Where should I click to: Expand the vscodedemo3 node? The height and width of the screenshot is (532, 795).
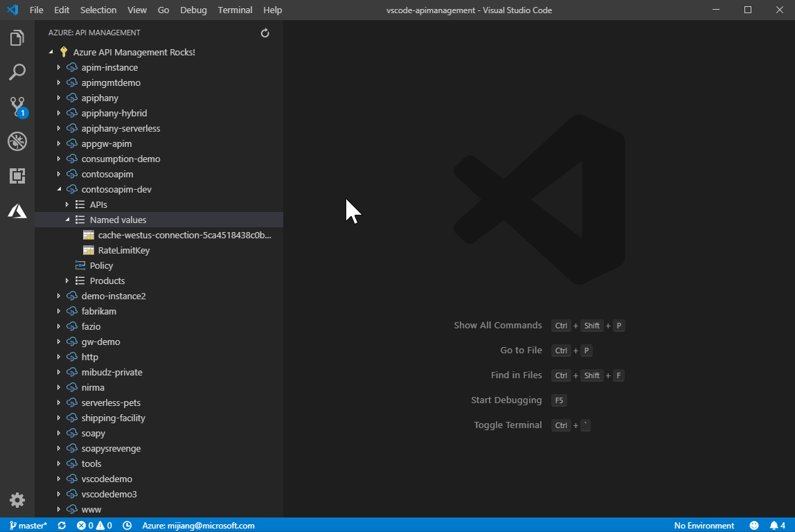click(58, 494)
